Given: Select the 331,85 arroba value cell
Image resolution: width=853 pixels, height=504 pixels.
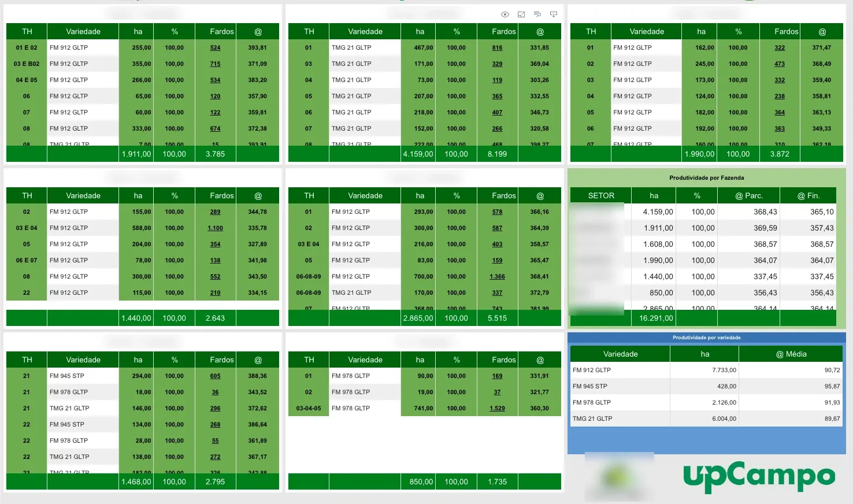Looking at the screenshot, I should click(540, 48).
